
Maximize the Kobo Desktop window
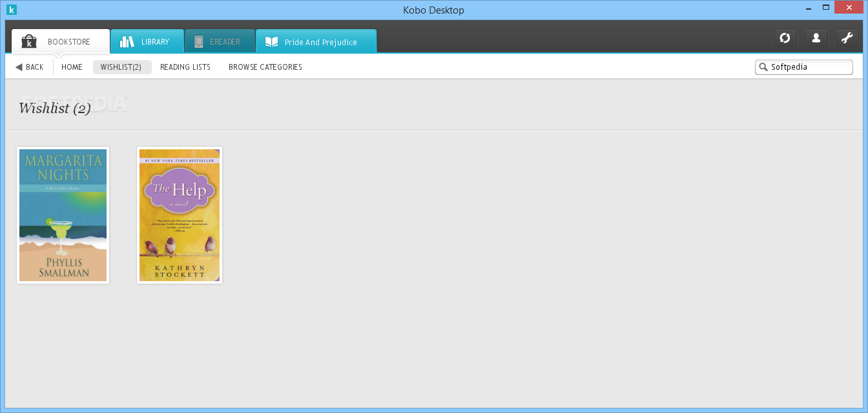point(826,8)
